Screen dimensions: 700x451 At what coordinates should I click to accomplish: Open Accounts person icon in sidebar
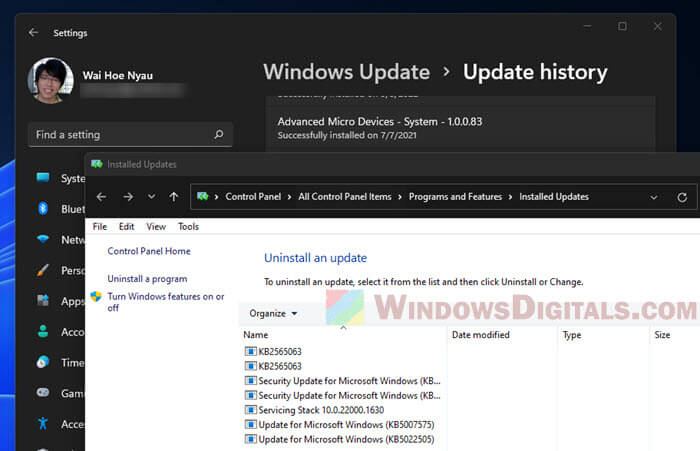[x=43, y=331]
